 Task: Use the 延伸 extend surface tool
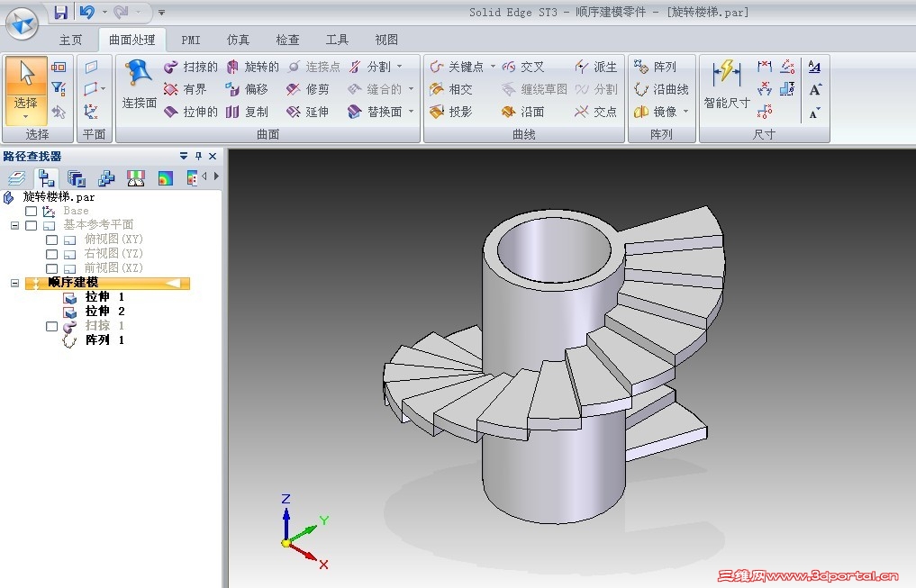[308, 112]
